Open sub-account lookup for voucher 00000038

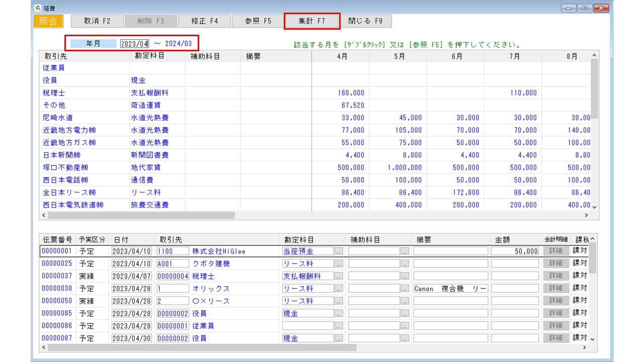(x=405, y=289)
